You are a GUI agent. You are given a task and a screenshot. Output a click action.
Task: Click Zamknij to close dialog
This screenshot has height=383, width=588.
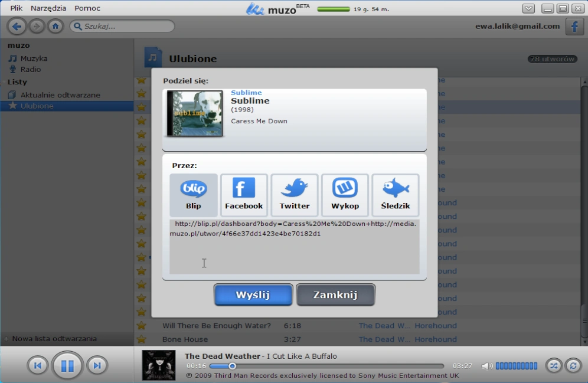pyautogui.click(x=335, y=295)
